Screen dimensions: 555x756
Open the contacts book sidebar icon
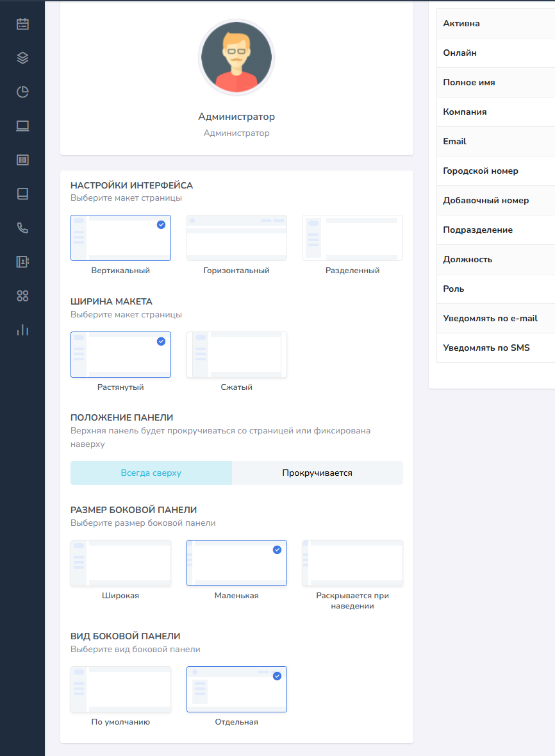[22, 262]
